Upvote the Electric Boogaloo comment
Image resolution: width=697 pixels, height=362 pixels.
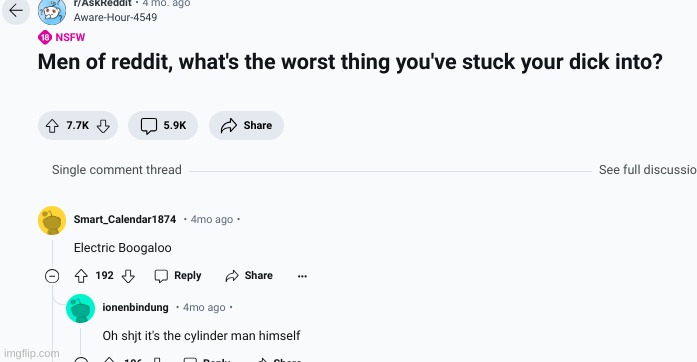coord(81,276)
